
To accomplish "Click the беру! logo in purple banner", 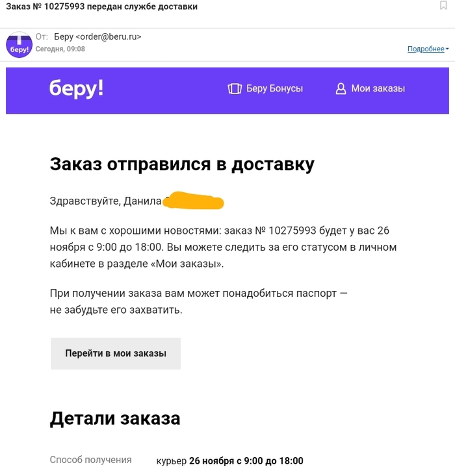I will coord(76,89).
